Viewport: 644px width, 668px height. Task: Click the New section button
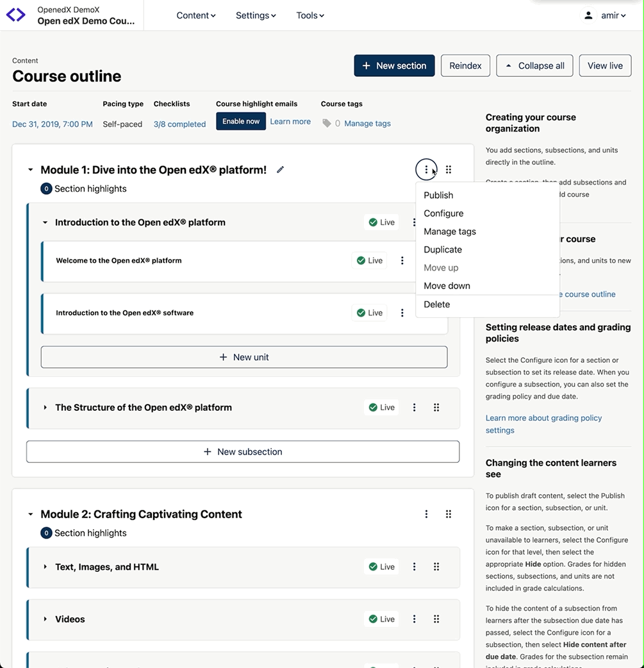[394, 65]
